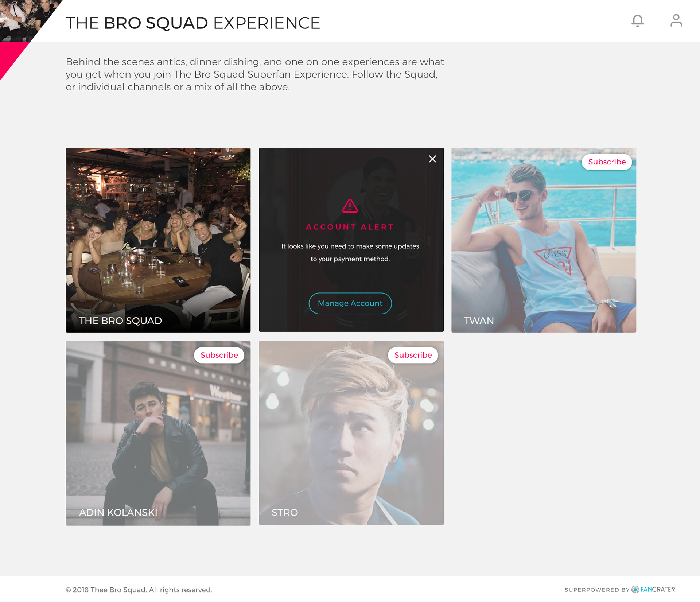700x602 pixels.
Task: Click the Account Alert heading text
Action: click(x=350, y=227)
